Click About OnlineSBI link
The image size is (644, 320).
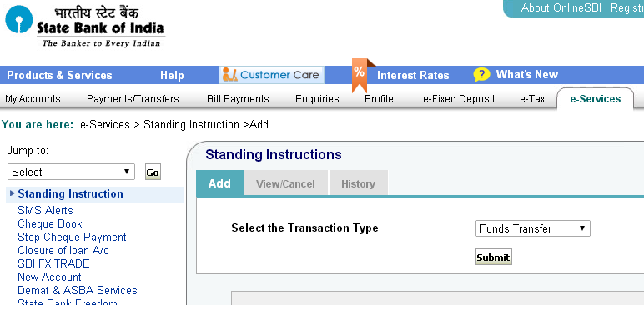[x=561, y=7]
